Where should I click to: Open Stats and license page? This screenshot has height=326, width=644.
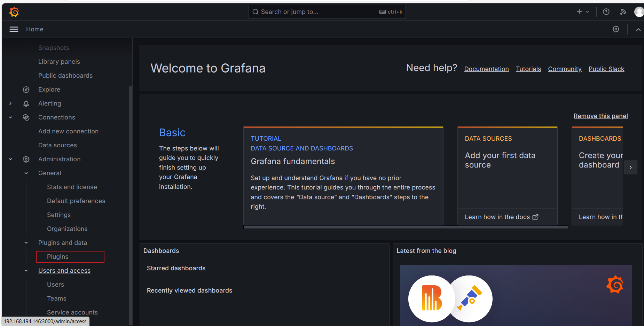pos(72,187)
